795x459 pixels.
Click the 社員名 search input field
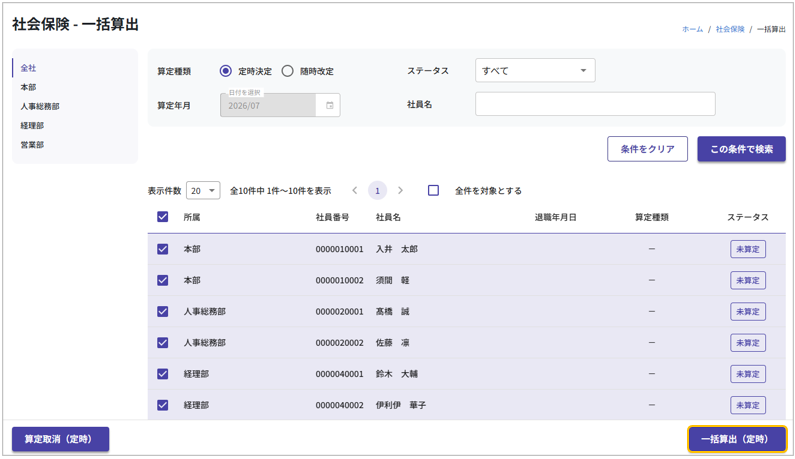[595, 104]
